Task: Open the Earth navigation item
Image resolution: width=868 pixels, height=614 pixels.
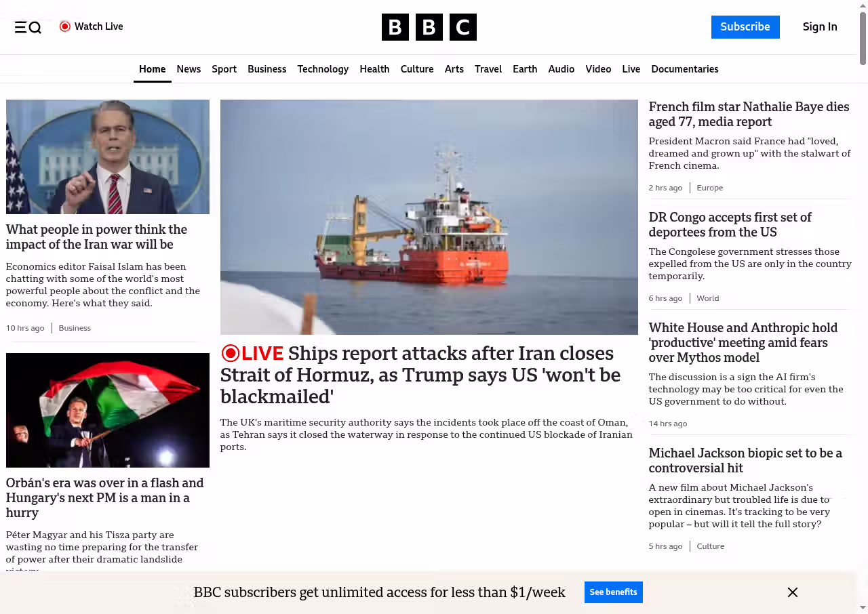Action: tap(525, 69)
